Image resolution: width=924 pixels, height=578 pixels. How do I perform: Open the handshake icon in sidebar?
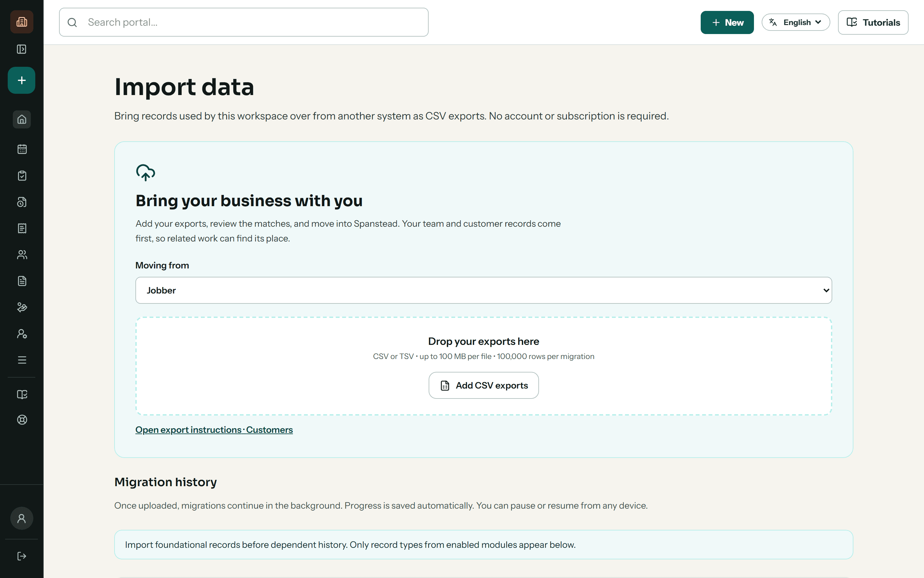click(x=22, y=307)
